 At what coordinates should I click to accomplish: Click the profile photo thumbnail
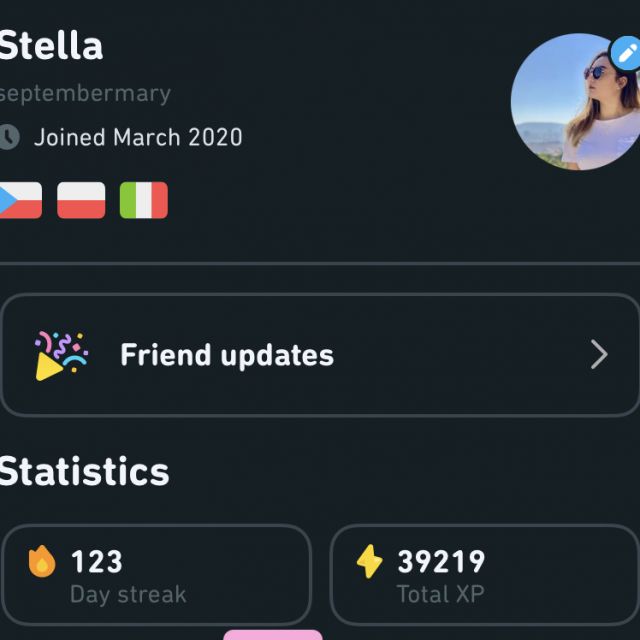(x=576, y=102)
